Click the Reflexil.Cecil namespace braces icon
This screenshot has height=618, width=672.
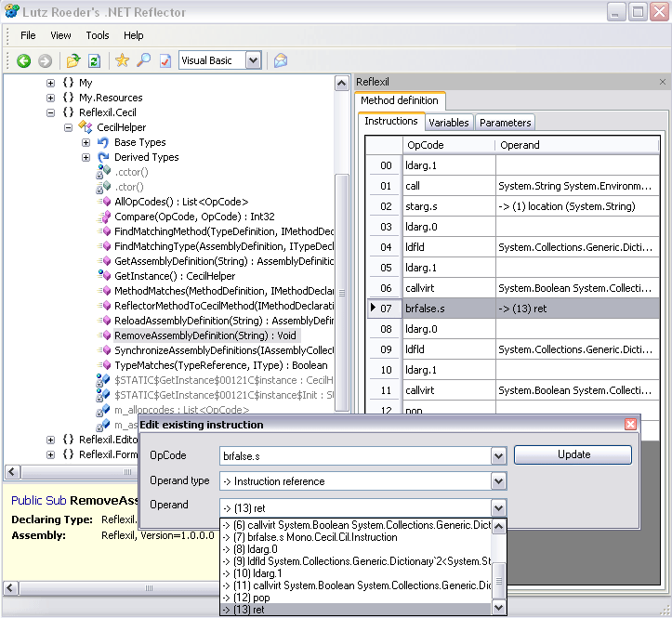[68, 112]
